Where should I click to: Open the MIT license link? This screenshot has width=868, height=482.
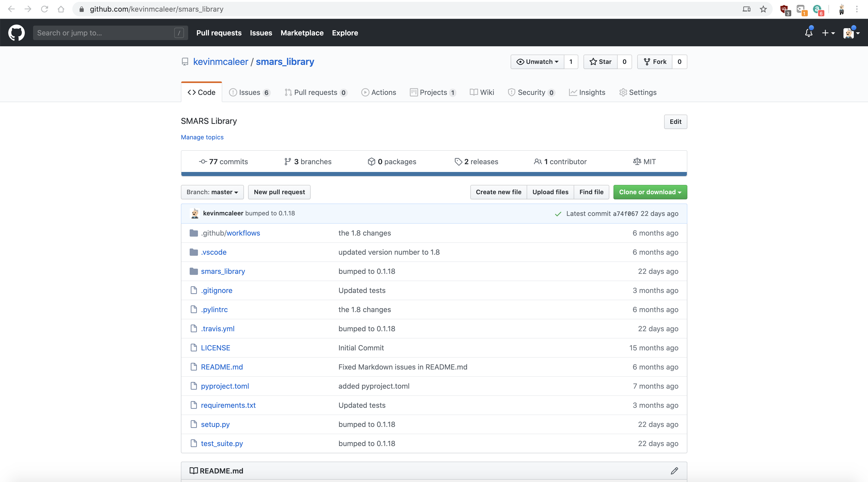tap(644, 162)
